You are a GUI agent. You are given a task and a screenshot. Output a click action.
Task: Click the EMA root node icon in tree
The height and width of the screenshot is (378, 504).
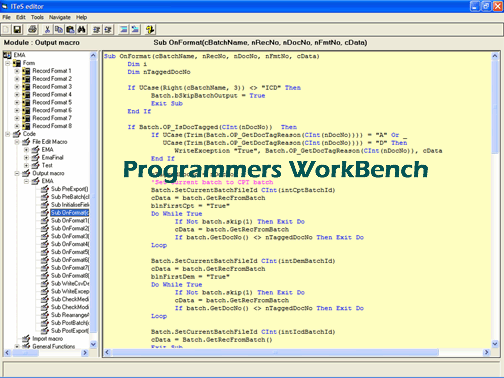click(x=7, y=55)
